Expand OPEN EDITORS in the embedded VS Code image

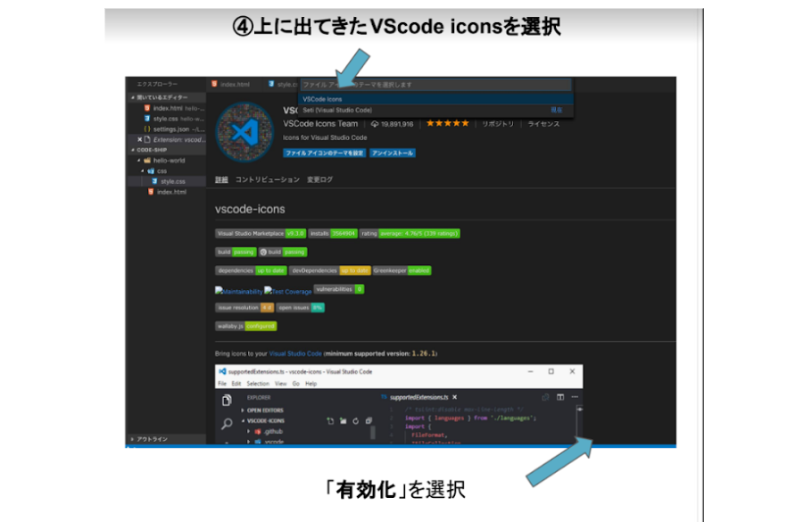pos(243,410)
